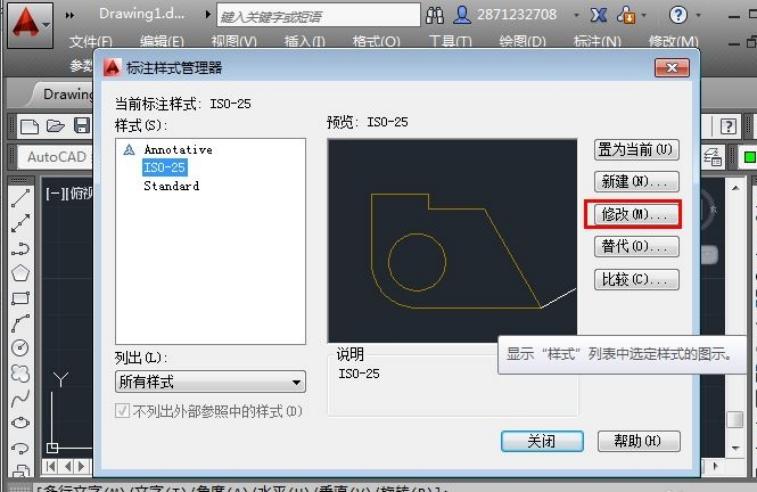Select the Circle draw tool
757x492 pixels.
[21, 348]
